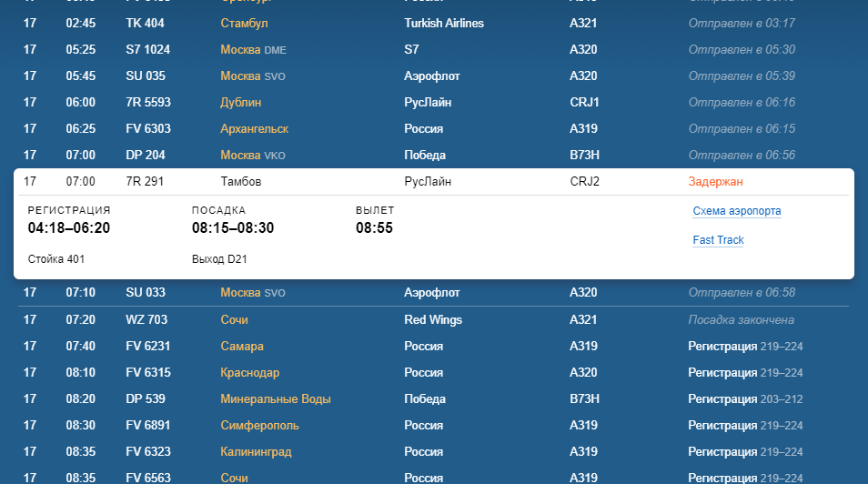The image size is (868, 484).
Task: Click the Fast Track link
Action: 718,240
